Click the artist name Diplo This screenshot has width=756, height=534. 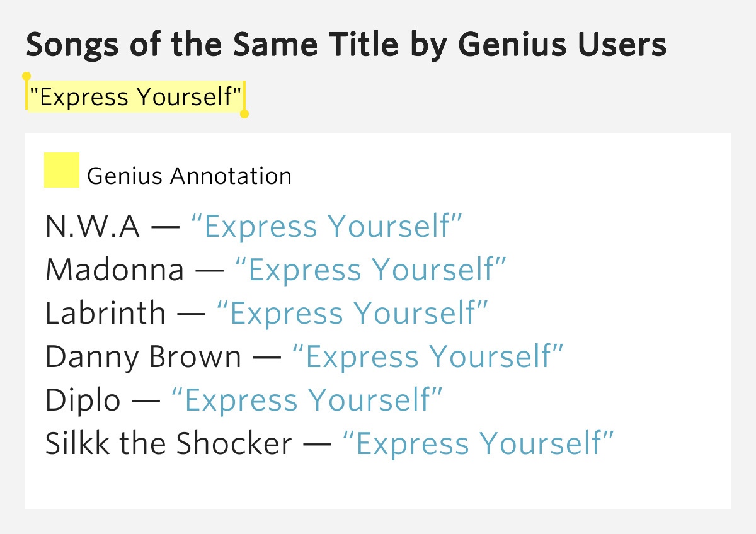83,401
